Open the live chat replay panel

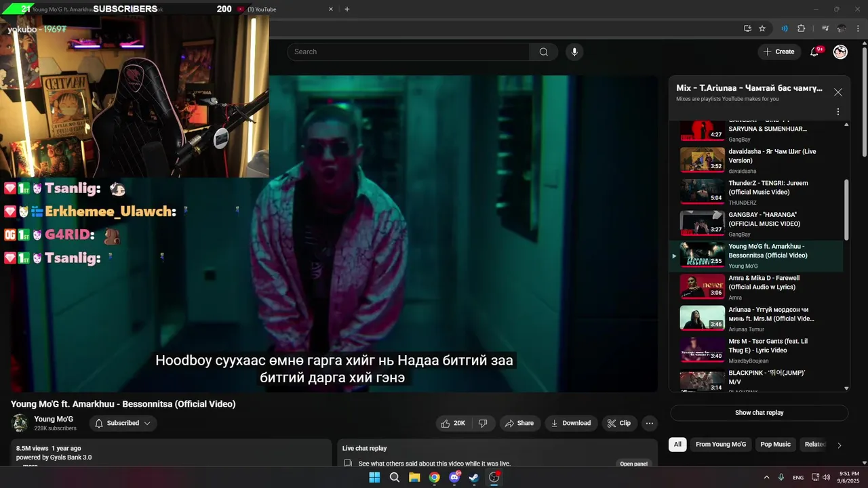[x=633, y=464]
